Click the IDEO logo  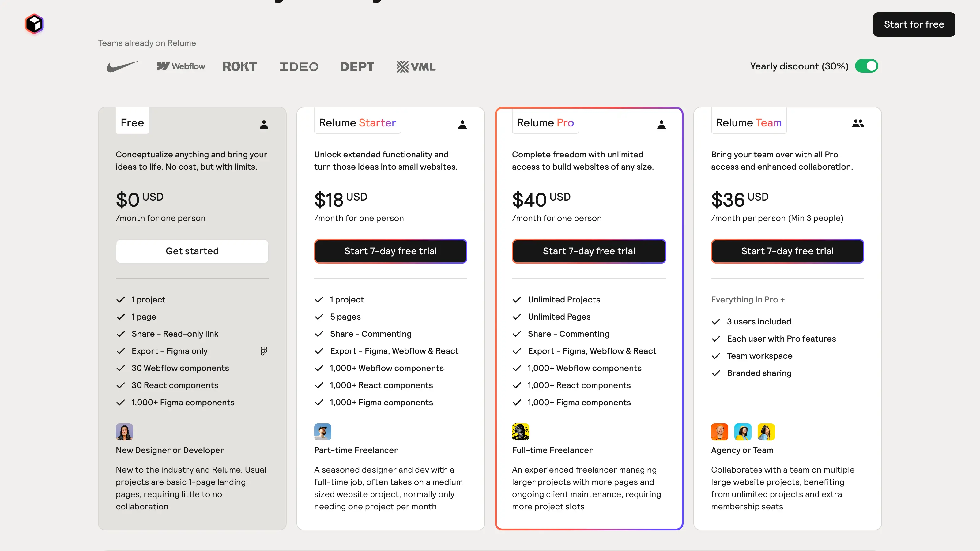(299, 66)
